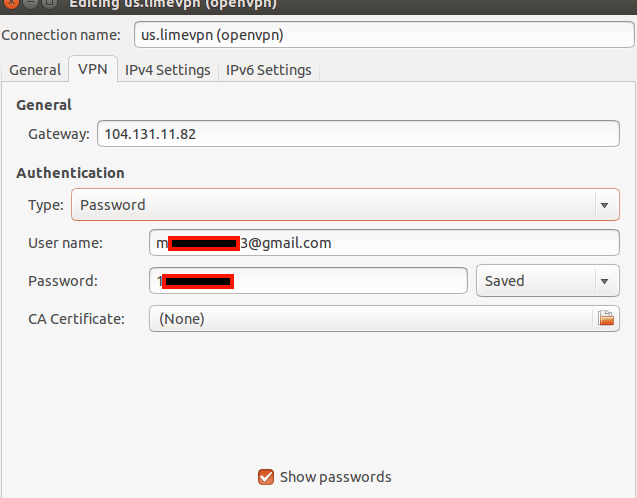Minimize the editing window

point(30,3)
